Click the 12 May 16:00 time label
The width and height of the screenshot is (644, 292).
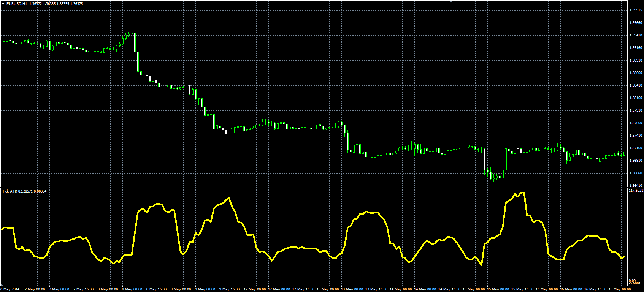point(303,289)
